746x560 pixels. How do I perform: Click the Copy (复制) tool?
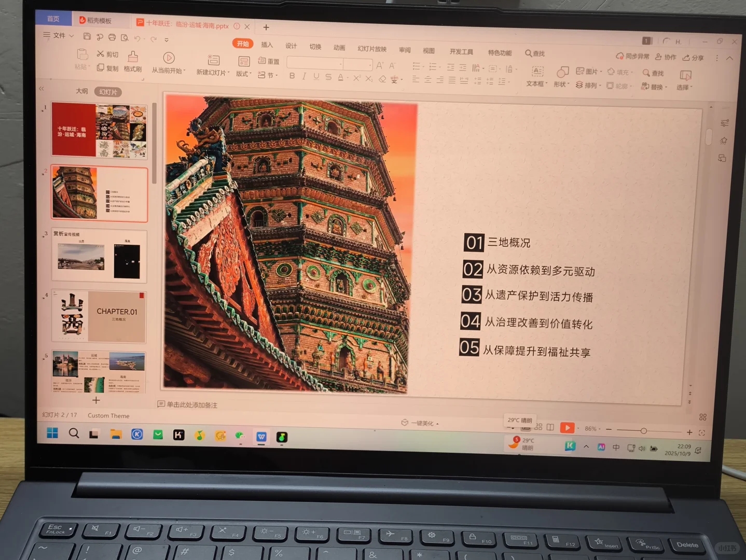pos(107,68)
